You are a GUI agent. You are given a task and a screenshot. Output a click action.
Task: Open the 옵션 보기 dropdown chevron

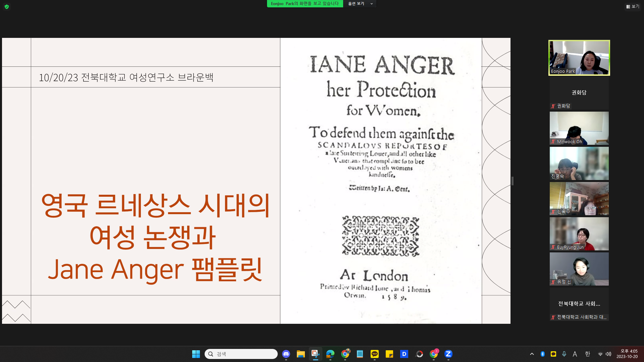coord(371,4)
